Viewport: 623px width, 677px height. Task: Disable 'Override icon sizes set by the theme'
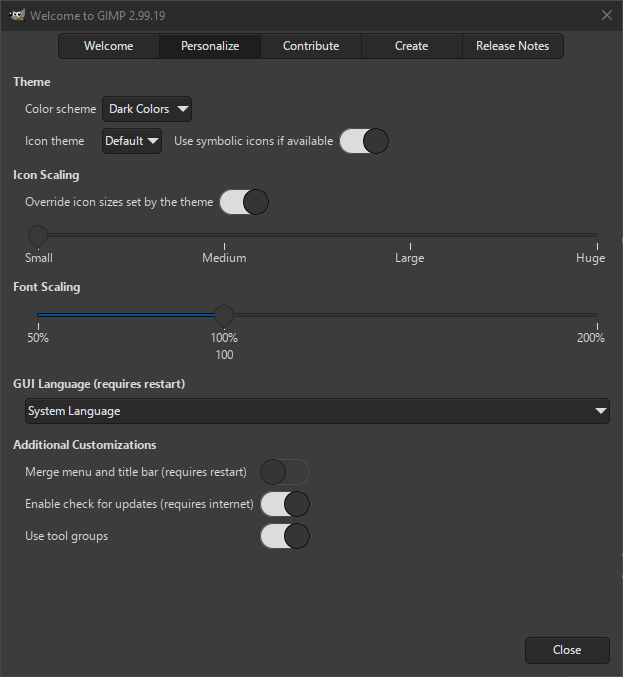pos(244,202)
